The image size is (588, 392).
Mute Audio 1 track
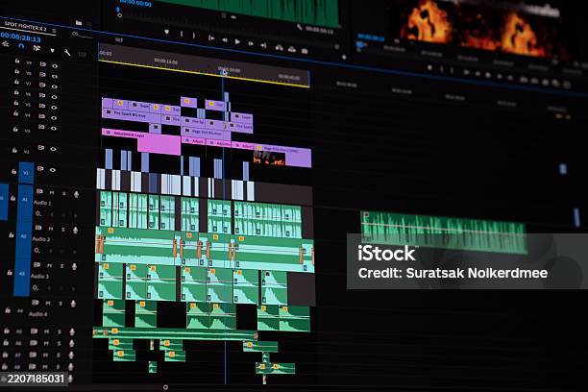point(52,193)
